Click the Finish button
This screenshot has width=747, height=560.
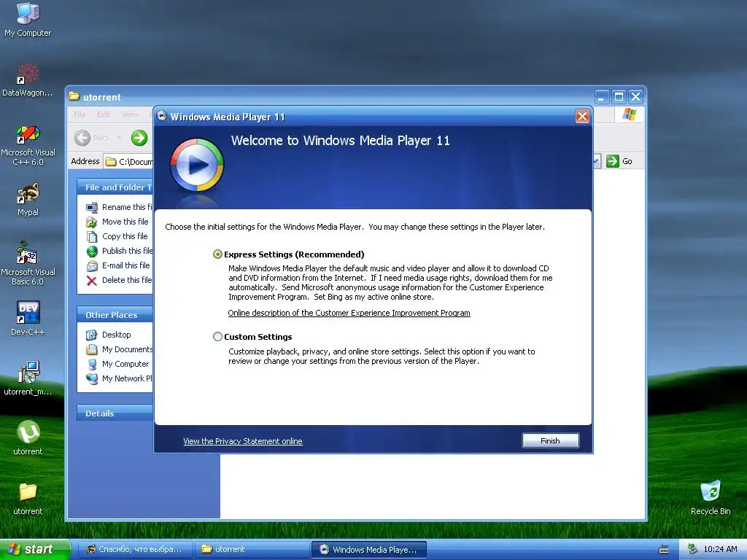(x=550, y=441)
